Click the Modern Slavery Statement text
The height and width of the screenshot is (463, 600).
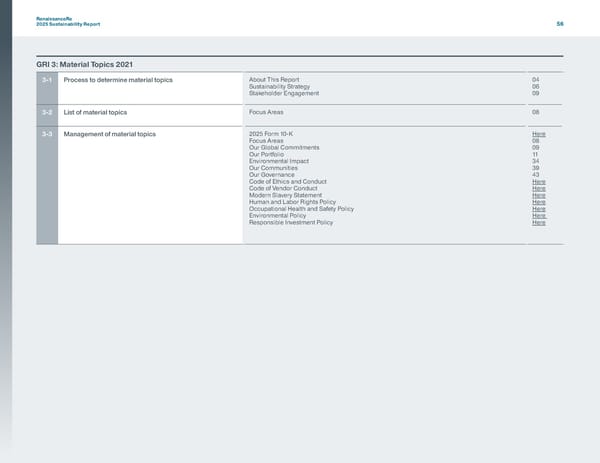point(285,196)
